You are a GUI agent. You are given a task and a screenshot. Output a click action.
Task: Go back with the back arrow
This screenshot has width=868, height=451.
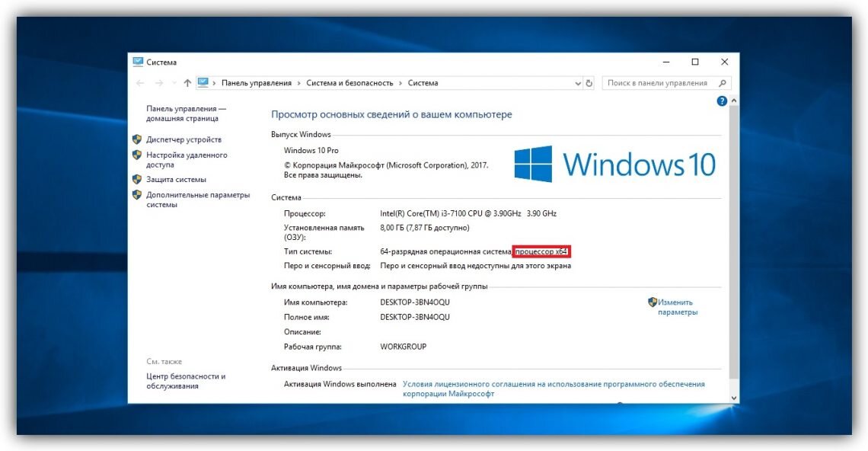140,83
